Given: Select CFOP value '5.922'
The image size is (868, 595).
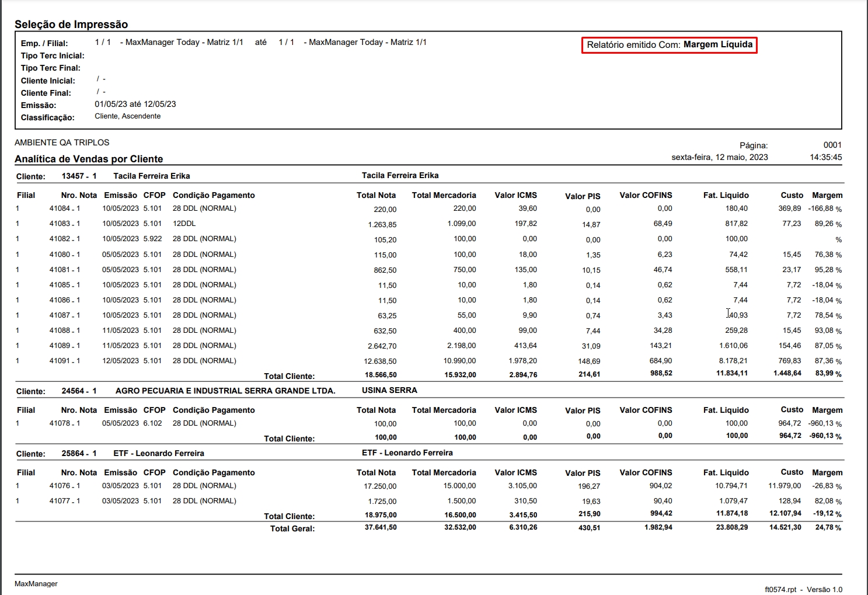Looking at the screenshot, I should (x=152, y=239).
